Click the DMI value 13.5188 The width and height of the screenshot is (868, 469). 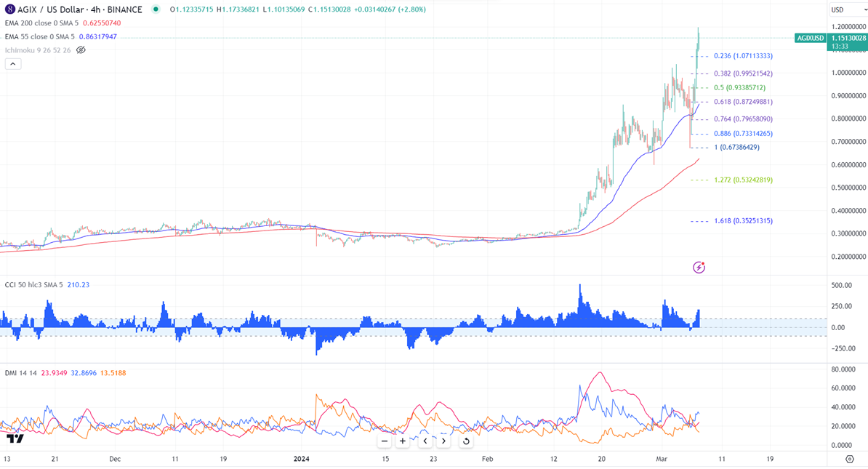tap(113, 373)
